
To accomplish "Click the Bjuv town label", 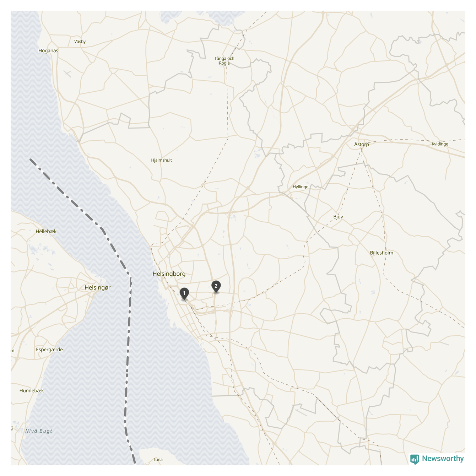I will [338, 217].
